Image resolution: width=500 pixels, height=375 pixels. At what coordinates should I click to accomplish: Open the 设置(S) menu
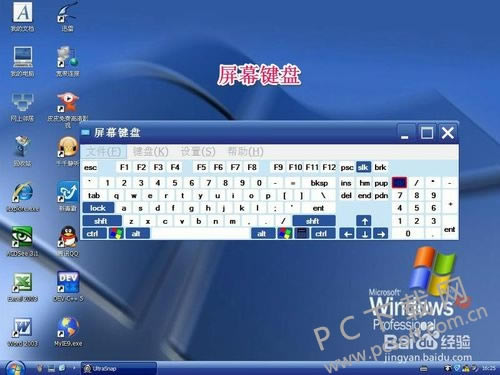[198, 152]
